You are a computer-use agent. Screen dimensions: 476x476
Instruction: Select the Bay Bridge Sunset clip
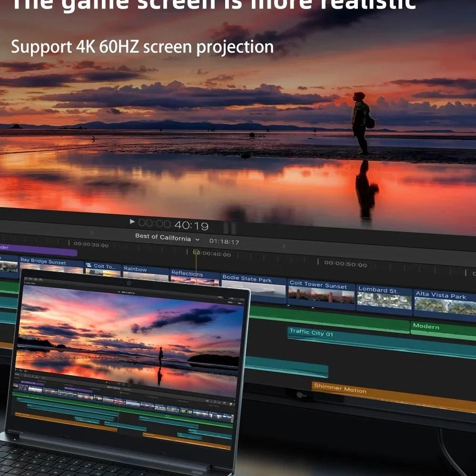(51, 265)
